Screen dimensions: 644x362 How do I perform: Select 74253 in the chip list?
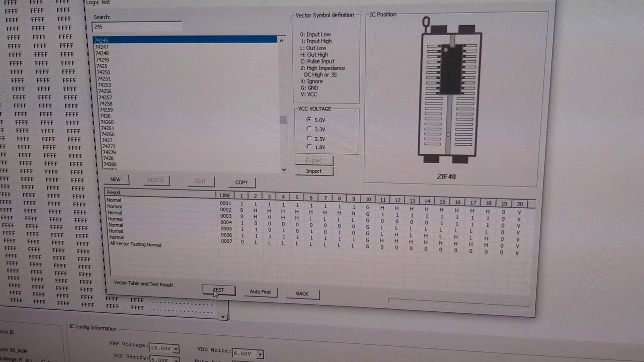coord(104,84)
